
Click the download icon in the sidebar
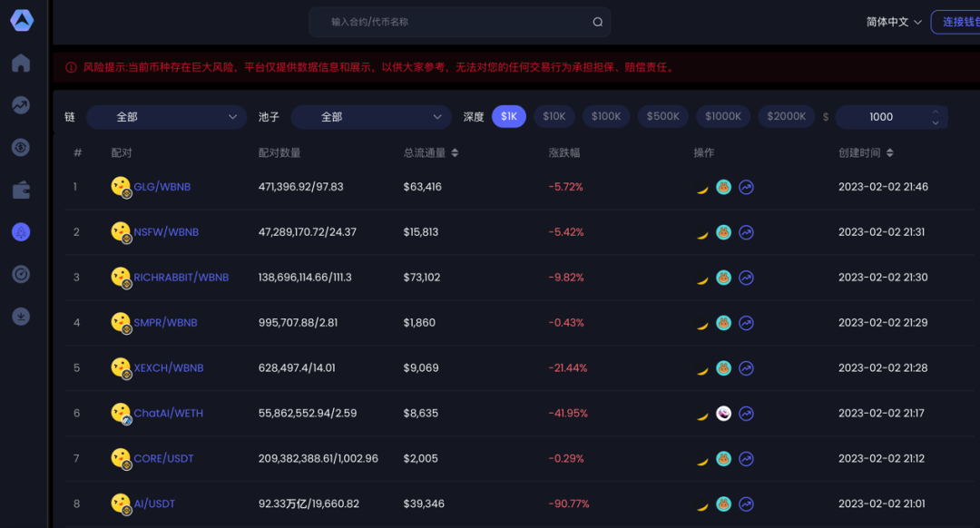pos(21,317)
